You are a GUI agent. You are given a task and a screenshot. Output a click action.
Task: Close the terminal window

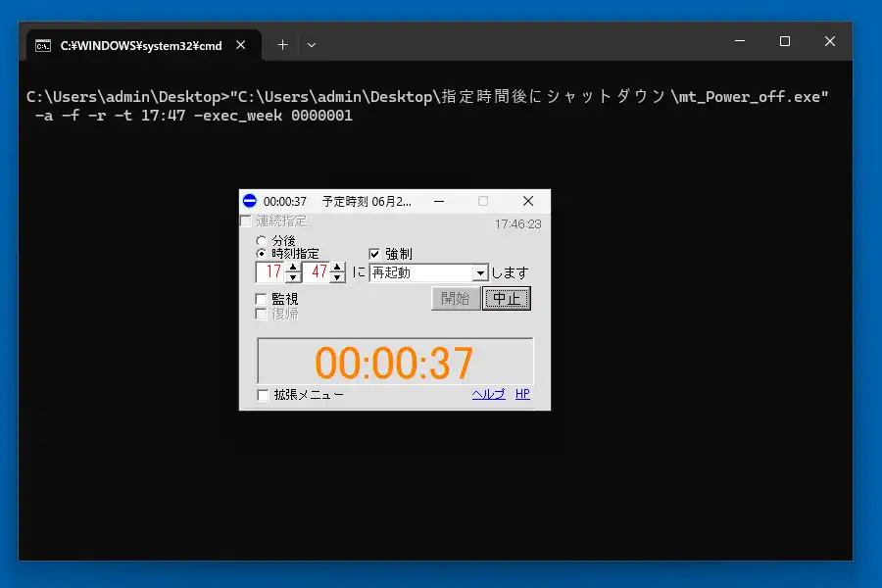[830, 41]
